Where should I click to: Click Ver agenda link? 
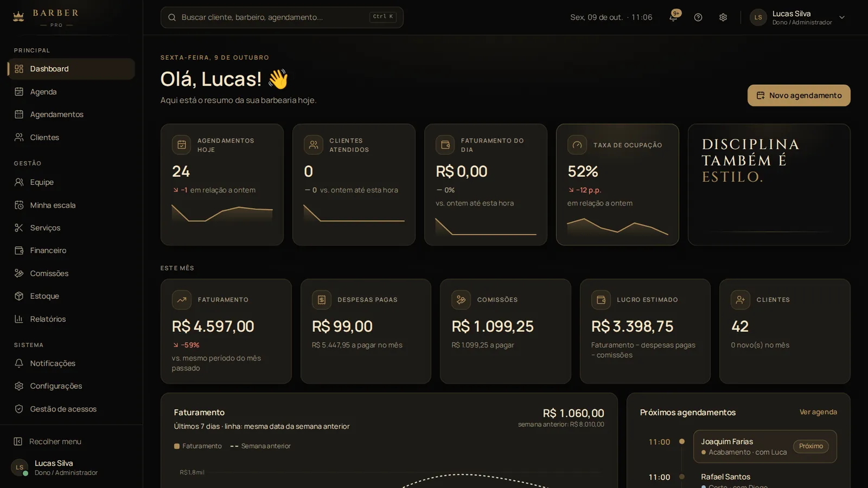tap(818, 412)
